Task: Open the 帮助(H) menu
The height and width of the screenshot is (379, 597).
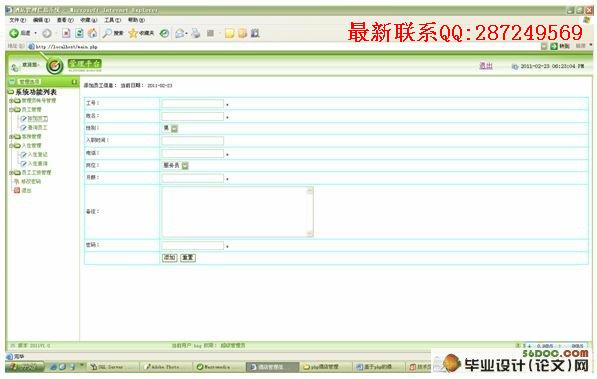Action: 136,20
